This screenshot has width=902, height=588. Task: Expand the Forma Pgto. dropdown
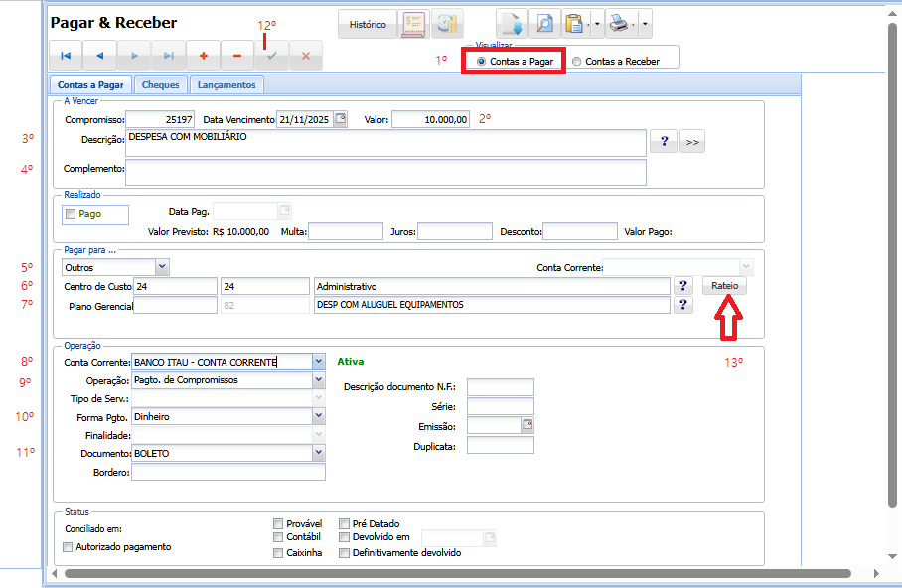[318, 417]
